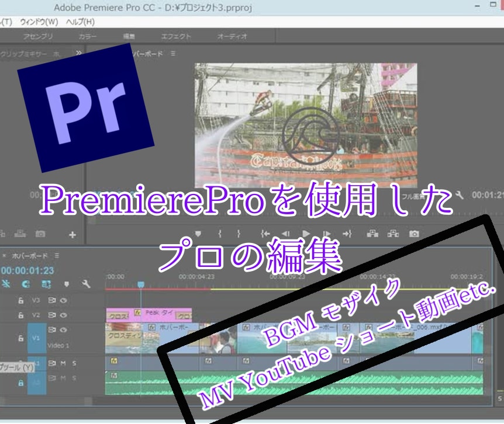Click the Program monitor video preview
The image size is (504, 424).
click(x=306, y=125)
